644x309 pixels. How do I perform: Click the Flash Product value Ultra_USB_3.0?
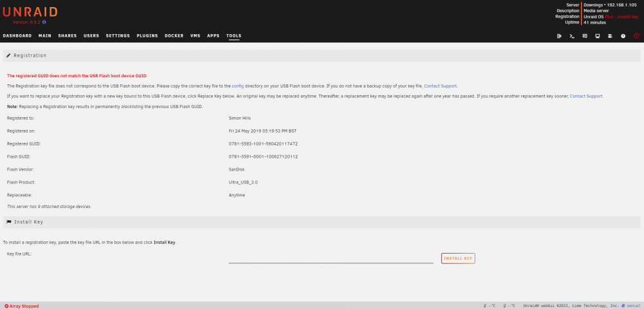pos(243,182)
